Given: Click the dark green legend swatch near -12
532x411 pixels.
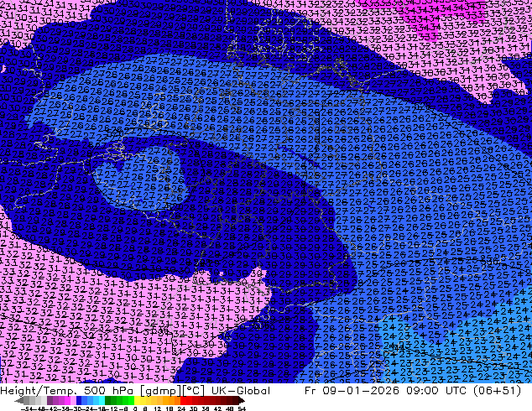Looking at the screenshot, I should tap(108, 400).
